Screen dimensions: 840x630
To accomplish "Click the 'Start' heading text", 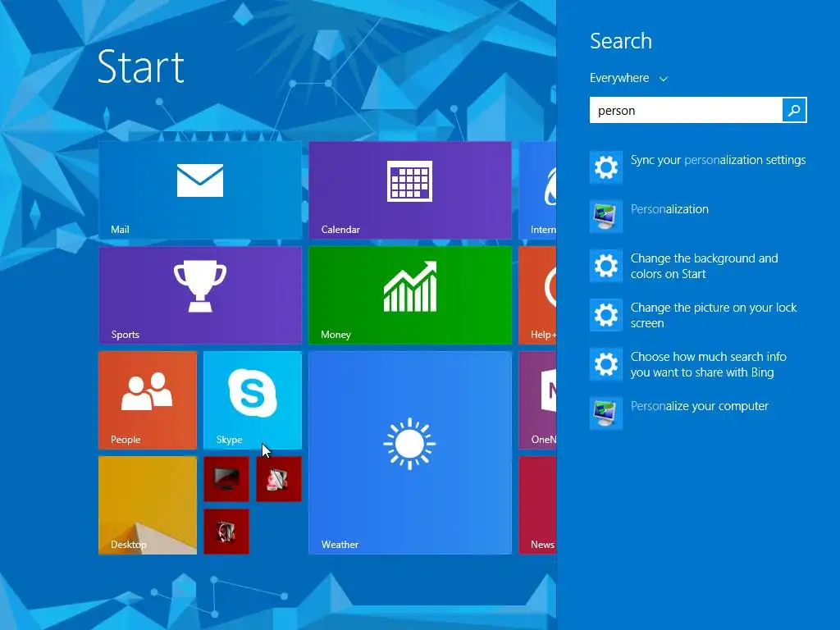I will coord(141,67).
